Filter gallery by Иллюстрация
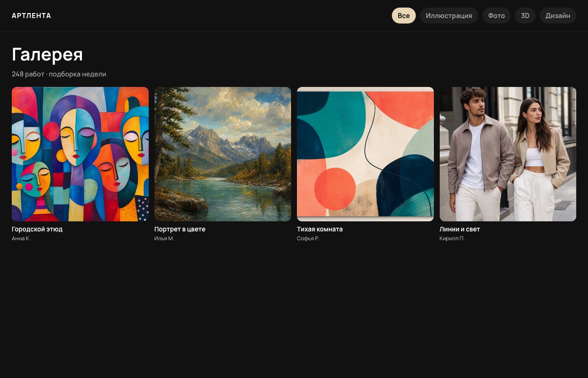This screenshot has height=378, width=588. pyautogui.click(x=449, y=16)
